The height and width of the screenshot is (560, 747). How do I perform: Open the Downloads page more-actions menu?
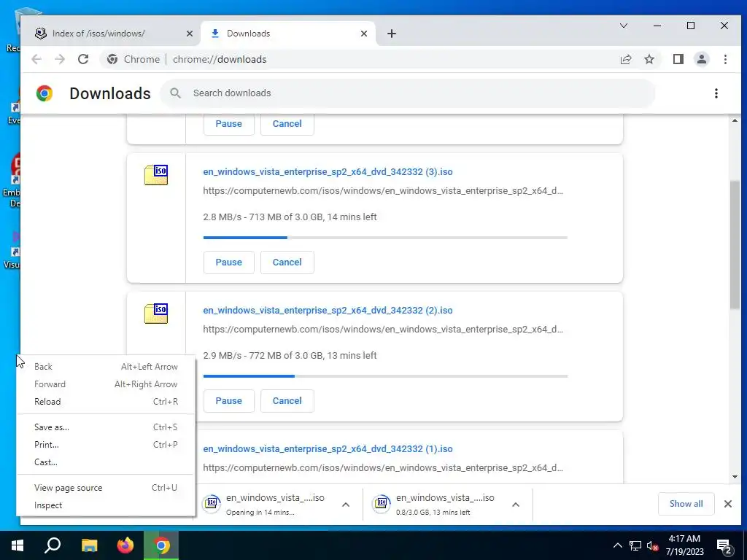(716, 93)
